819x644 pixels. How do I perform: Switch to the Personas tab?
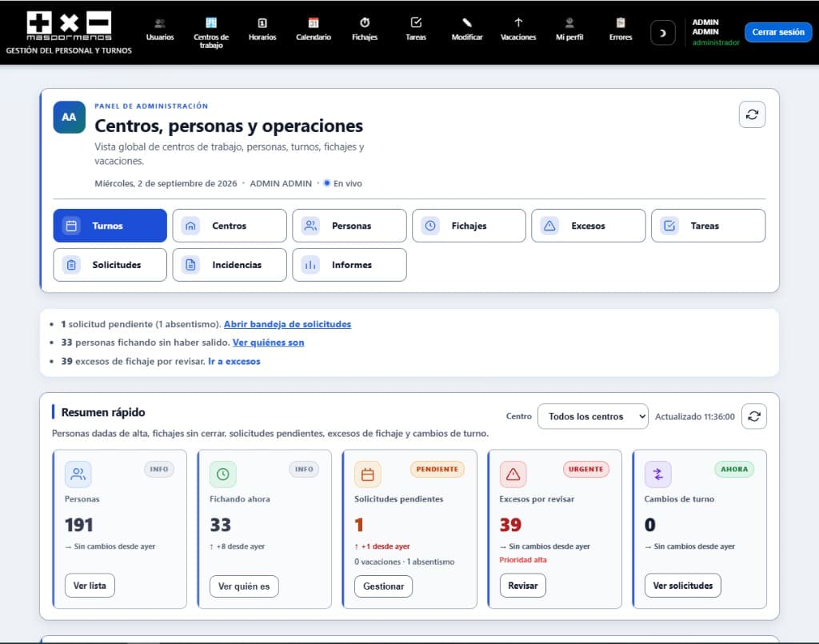pos(350,226)
